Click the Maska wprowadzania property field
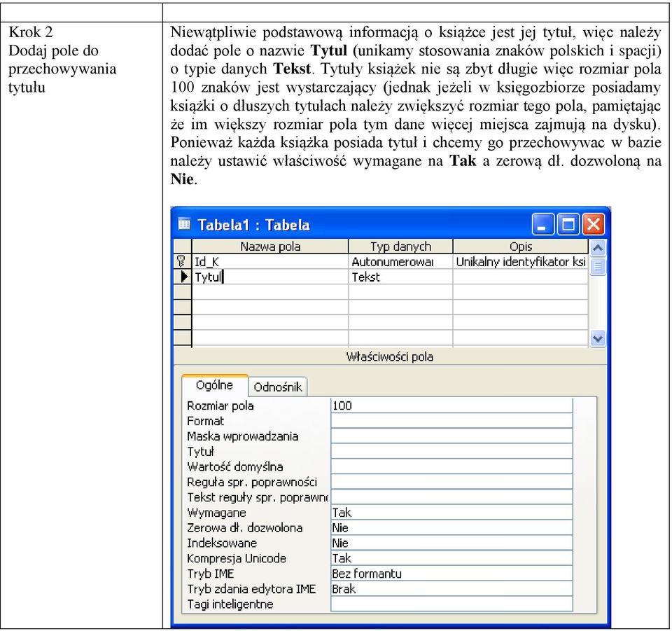Screen dimensions: 672x631 point(451,436)
